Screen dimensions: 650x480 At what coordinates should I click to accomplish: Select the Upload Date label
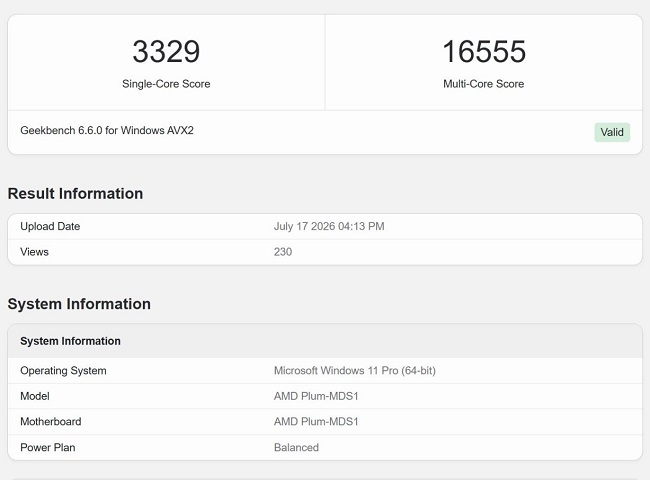point(50,226)
